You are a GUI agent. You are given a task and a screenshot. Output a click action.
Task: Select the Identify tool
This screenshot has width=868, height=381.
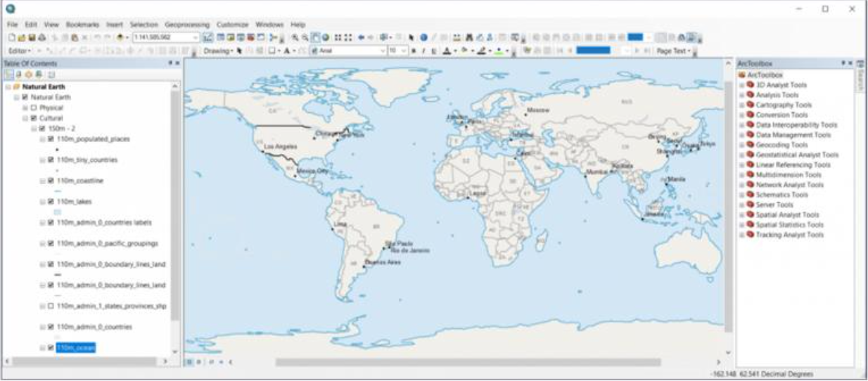coord(423,37)
